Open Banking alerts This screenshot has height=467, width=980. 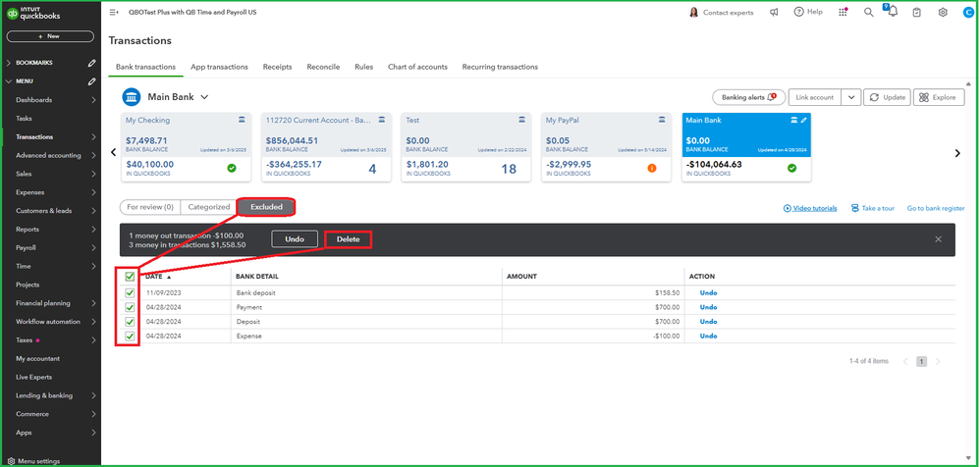tap(749, 97)
